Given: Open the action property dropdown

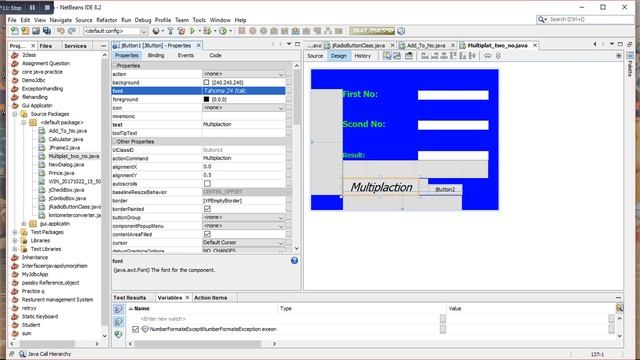Looking at the screenshot, I should click(280, 74).
